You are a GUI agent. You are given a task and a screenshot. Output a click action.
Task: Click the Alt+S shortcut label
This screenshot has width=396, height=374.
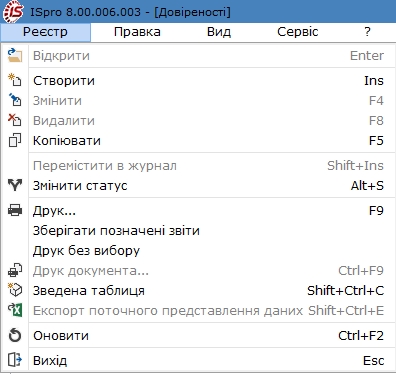(367, 186)
